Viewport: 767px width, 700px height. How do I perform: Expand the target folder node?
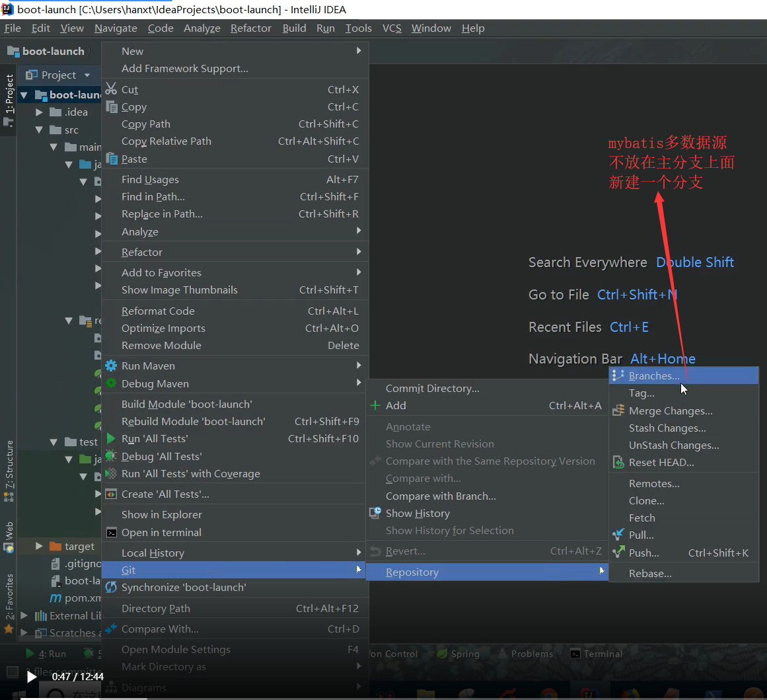click(39, 546)
